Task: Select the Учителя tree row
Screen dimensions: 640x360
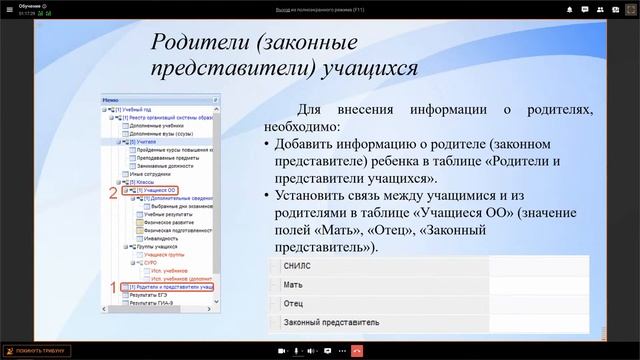Action: tap(157, 142)
